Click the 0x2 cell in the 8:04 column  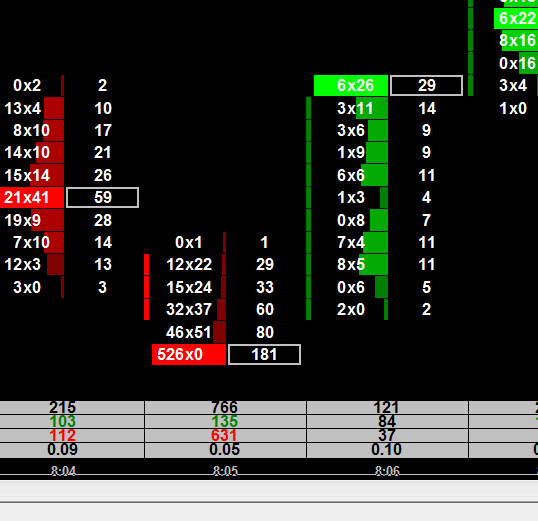(27, 85)
